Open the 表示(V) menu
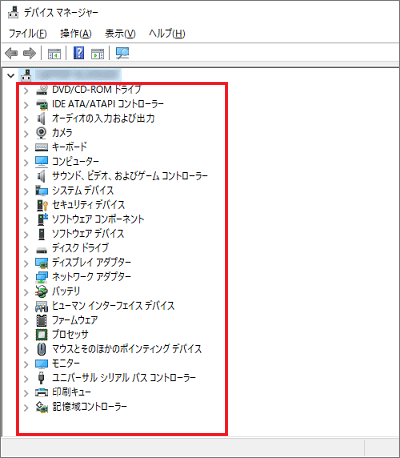The height and width of the screenshot is (458, 400). (120, 33)
